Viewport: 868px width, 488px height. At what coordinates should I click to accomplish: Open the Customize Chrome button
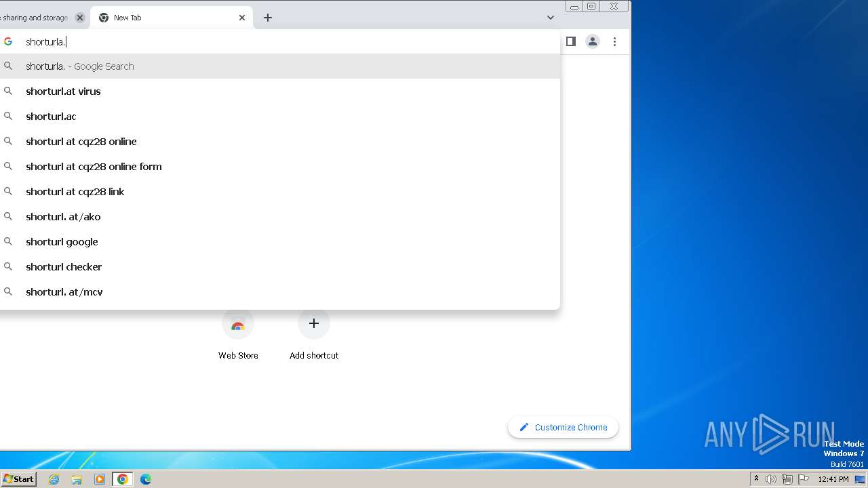pos(563,427)
